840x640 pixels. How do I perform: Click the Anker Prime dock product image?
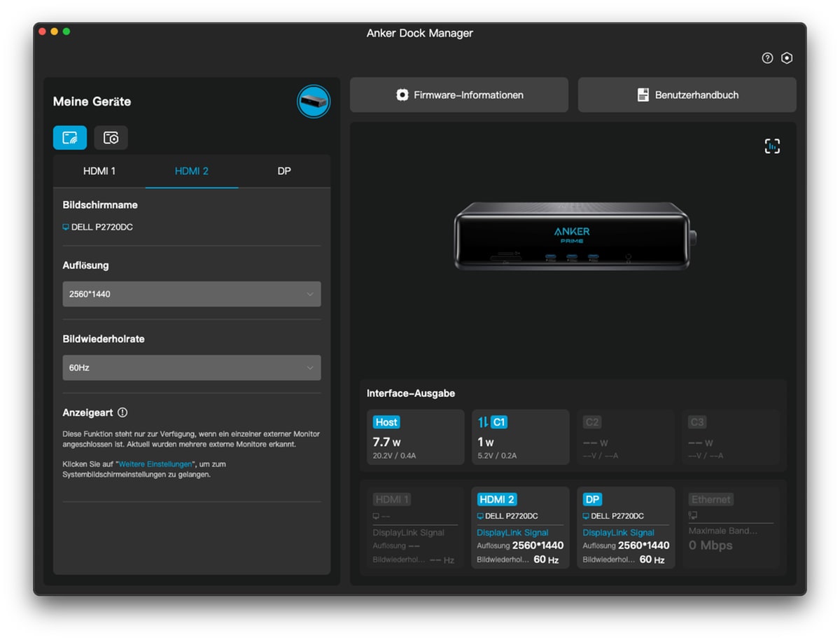pyautogui.click(x=573, y=236)
